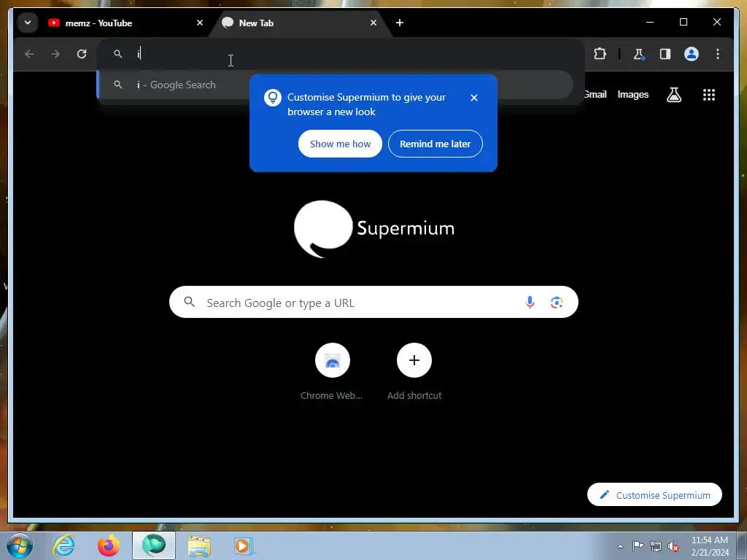Image resolution: width=747 pixels, height=560 pixels.
Task: Click the muted volume tray icon
Action: [673, 546]
